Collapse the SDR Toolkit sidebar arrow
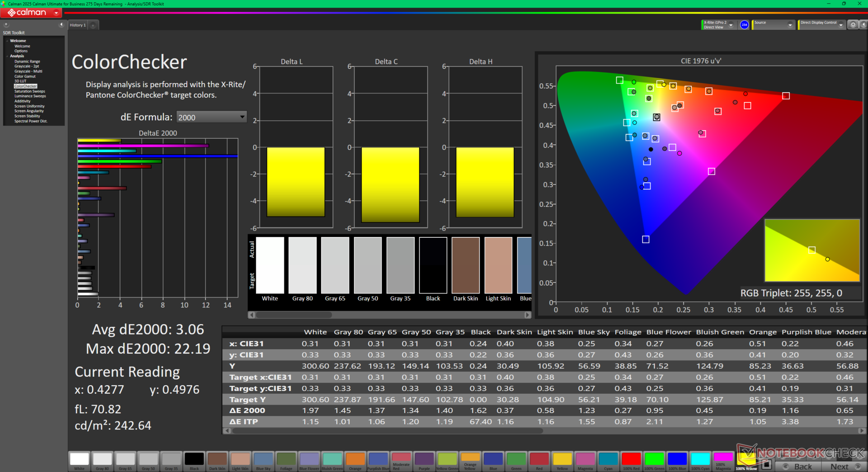 (x=61, y=25)
